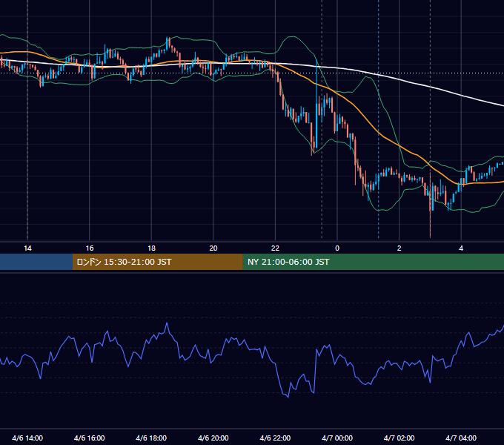Image resolution: width=504 pixels, height=445 pixels.
Task: Click the 4 hour time axis label
Action: (x=461, y=248)
